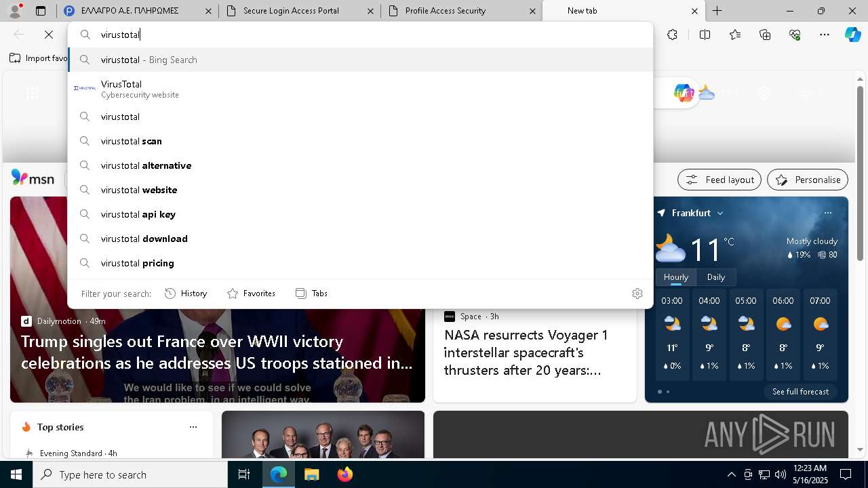Stop loading with the X button

point(48,35)
